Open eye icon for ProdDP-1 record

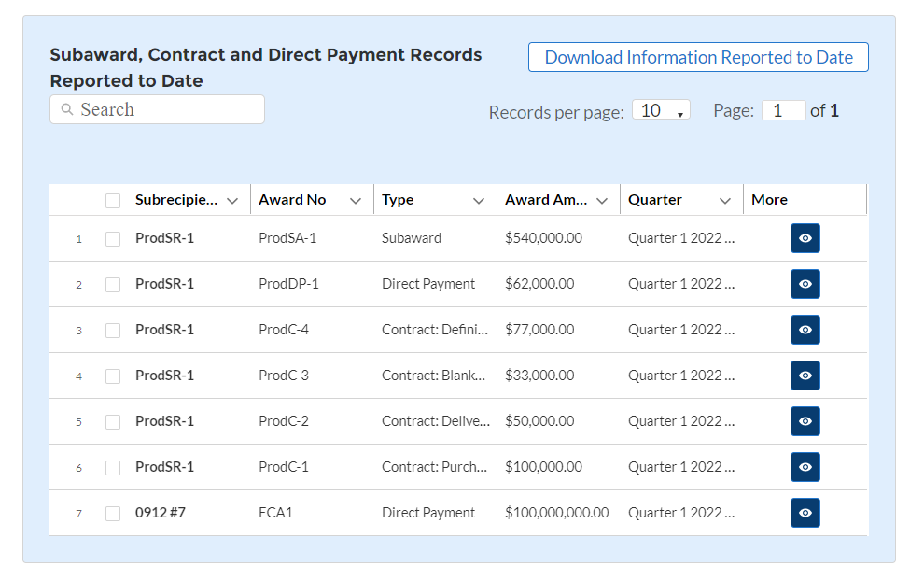point(805,284)
